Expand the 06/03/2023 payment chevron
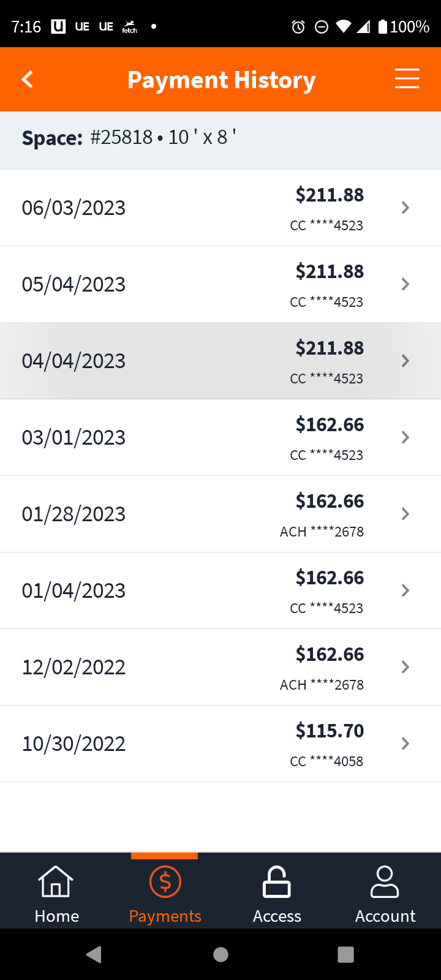This screenshot has width=441, height=980. tap(405, 208)
